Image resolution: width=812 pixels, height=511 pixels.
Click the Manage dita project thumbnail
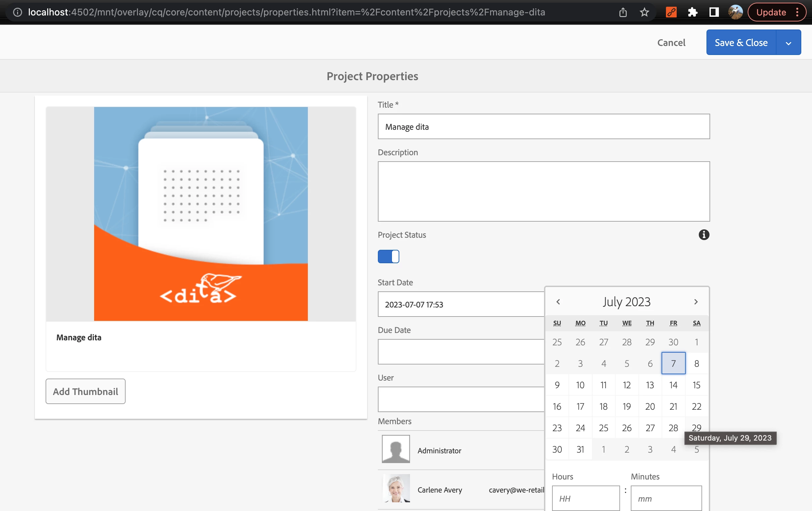click(x=201, y=214)
